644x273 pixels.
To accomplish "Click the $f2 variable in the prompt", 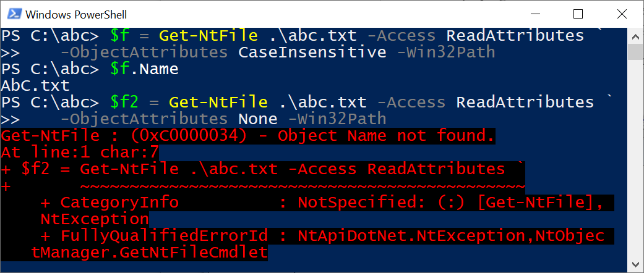I will pyautogui.click(x=124, y=103).
